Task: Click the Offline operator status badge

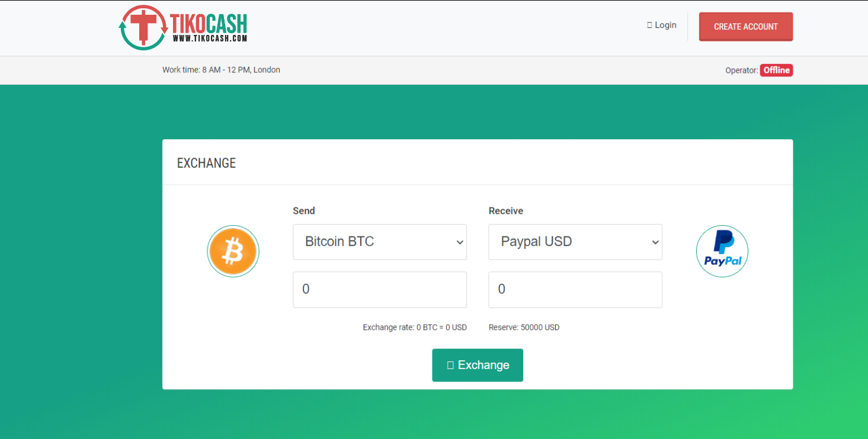Action: pos(776,70)
